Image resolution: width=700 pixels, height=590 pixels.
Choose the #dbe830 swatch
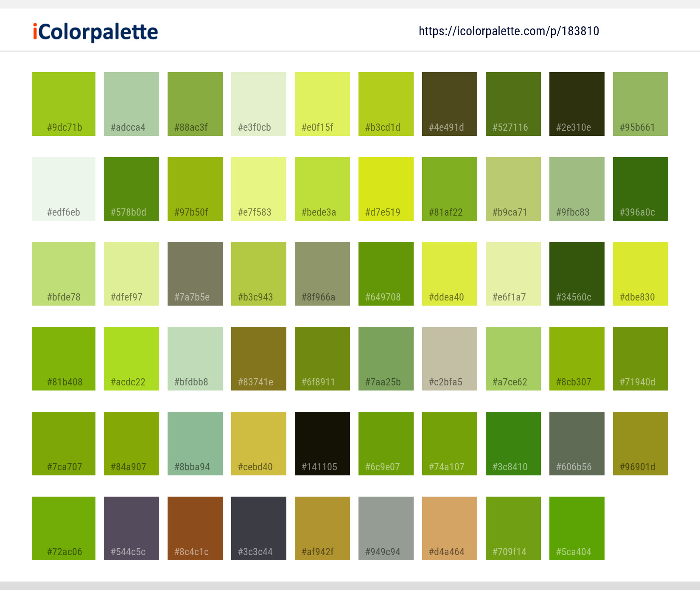pos(641,274)
